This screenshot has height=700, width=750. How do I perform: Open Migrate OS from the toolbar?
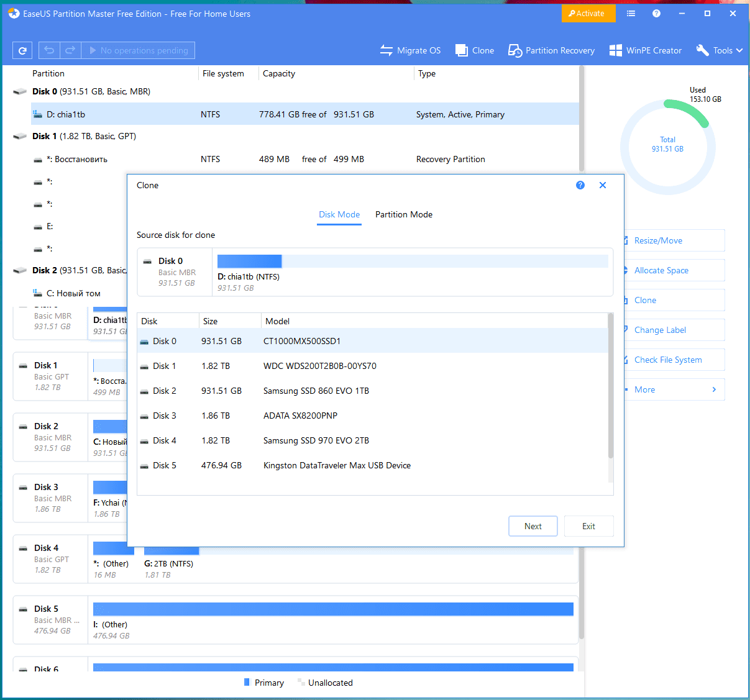(x=410, y=50)
